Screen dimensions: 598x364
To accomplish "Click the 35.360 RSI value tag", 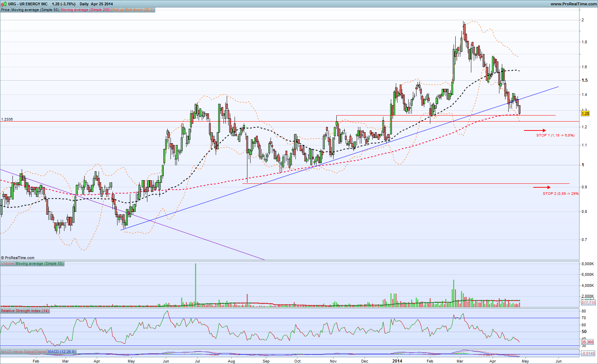I will click(587, 342).
